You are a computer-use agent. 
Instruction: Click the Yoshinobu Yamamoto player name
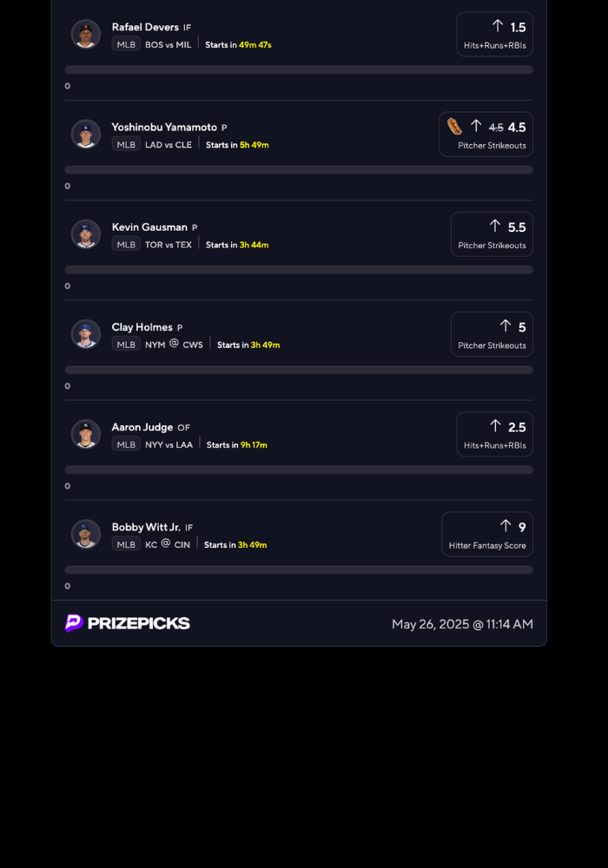pyautogui.click(x=164, y=128)
